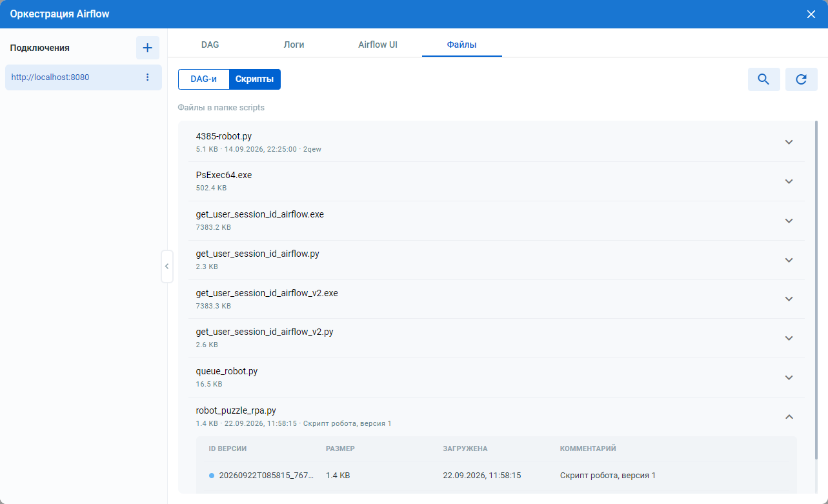Image resolution: width=828 pixels, height=504 pixels.
Task: Collapse the connections sidebar panel
Action: (167, 267)
